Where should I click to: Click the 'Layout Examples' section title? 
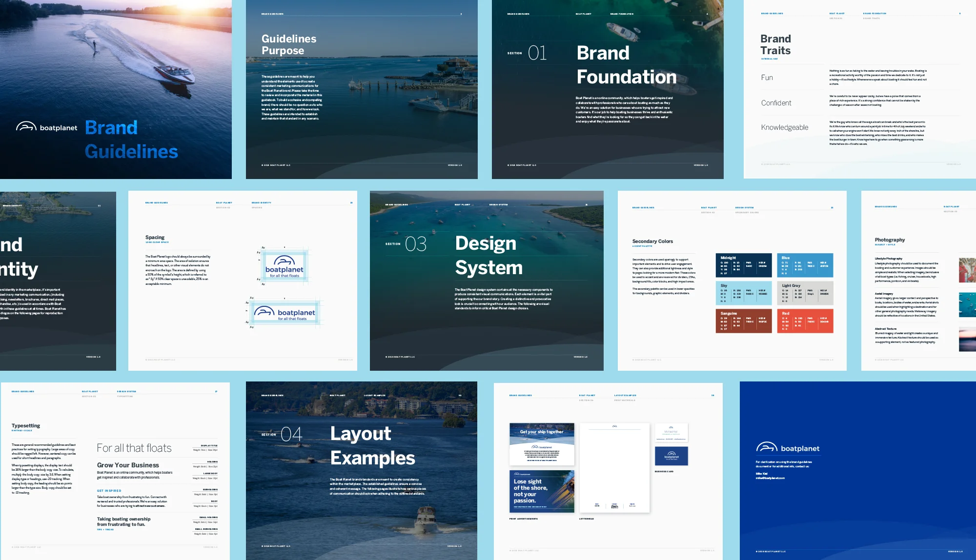372,445
